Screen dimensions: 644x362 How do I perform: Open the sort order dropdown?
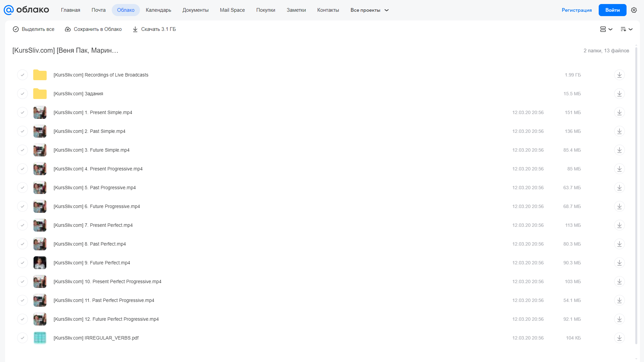(x=626, y=29)
